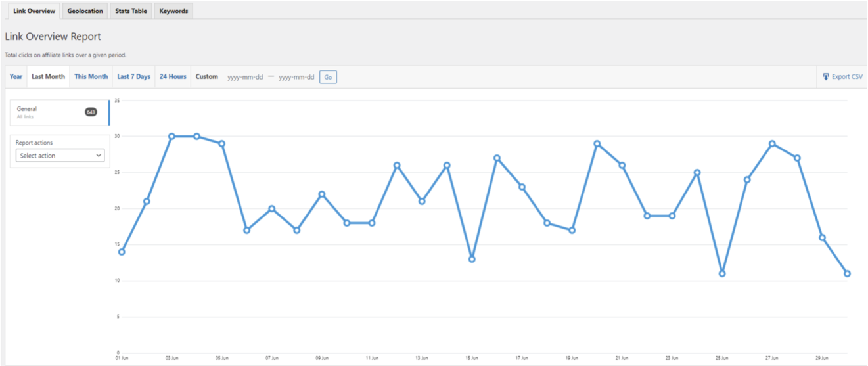Click the 15 Jun axis label
This screenshot has height=366, width=868.
pos(472,358)
